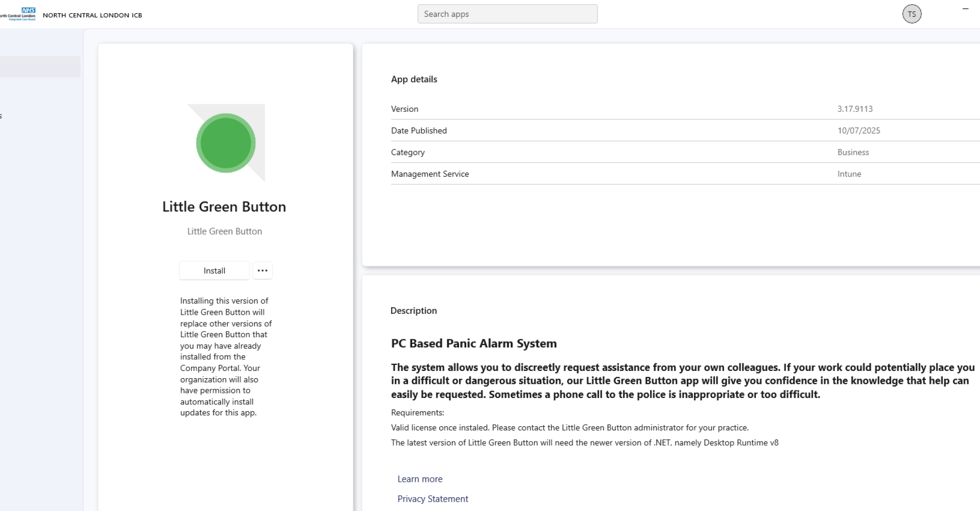
Task: Open the Learn more link
Action: (420, 479)
